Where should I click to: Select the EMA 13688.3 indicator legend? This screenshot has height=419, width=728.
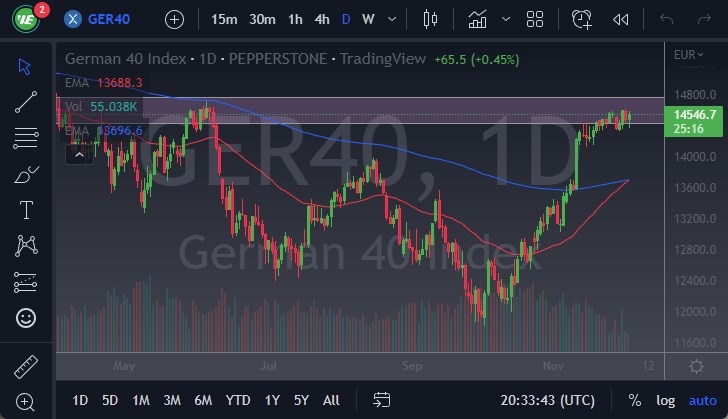[104, 83]
